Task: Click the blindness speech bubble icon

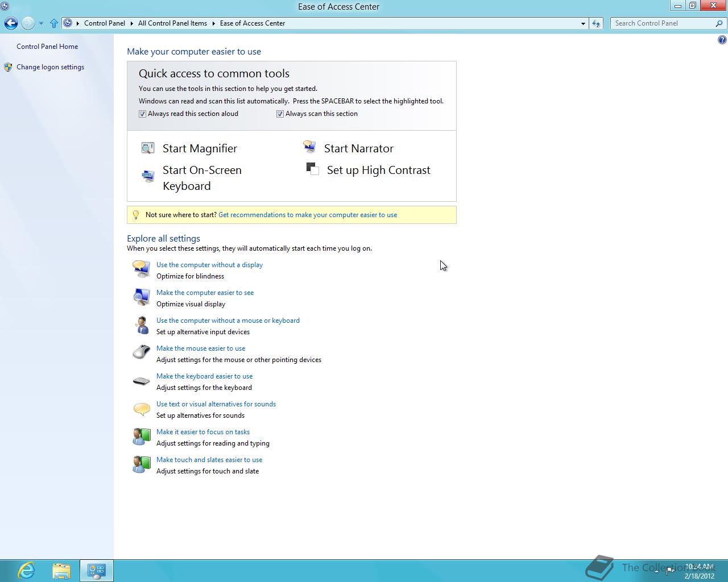Action: 141,268
